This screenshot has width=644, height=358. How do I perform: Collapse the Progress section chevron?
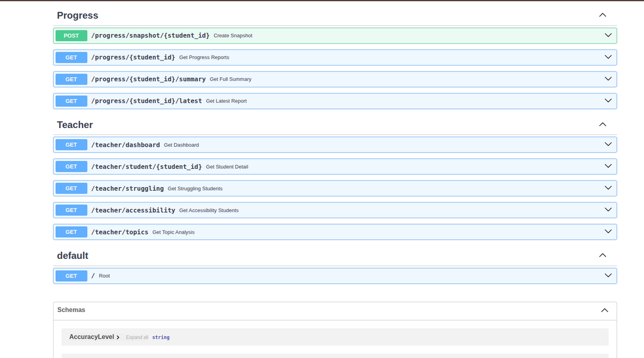pyautogui.click(x=603, y=16)
